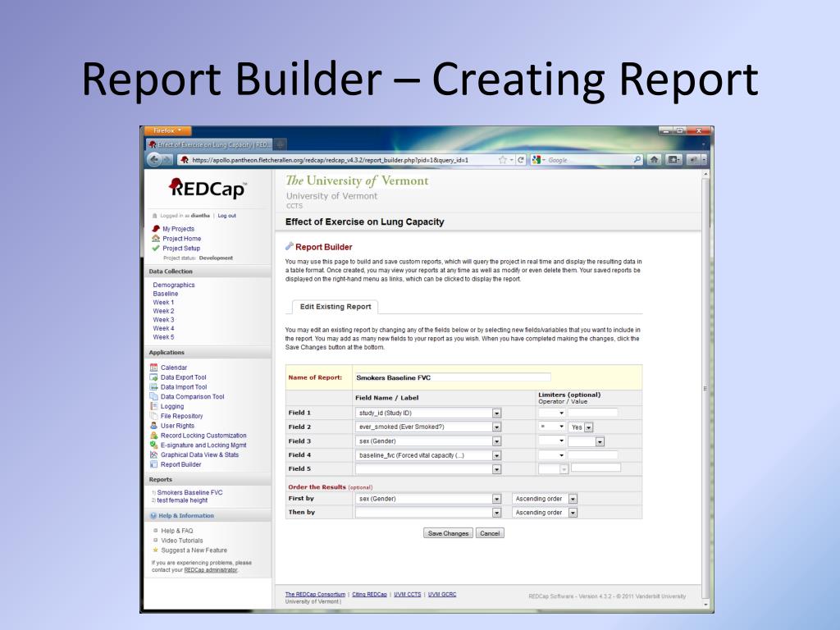Viewport: 840px width, 630px height.
Task: Click the Google search box
Action: click(x=588, y=160)
